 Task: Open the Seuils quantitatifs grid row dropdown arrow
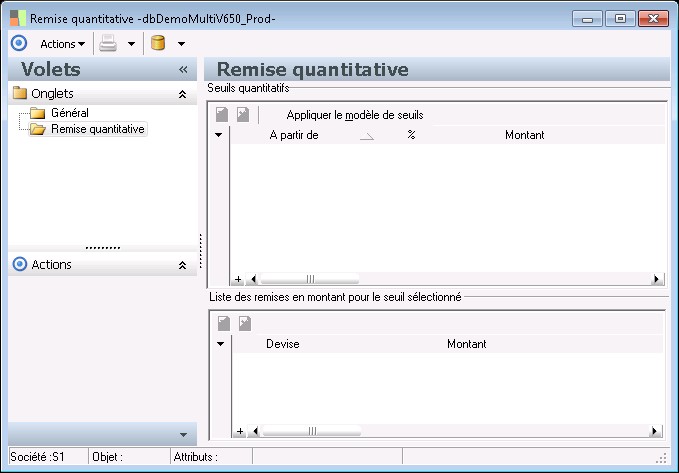coord(219,135)
